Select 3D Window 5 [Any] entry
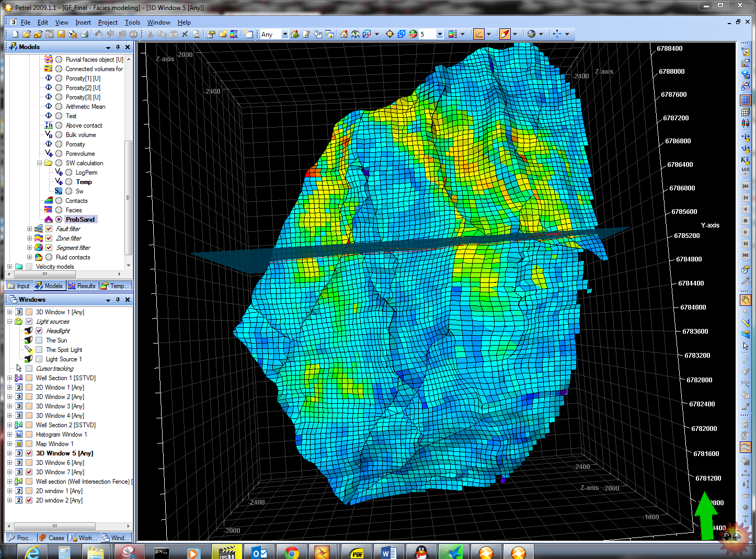The width and height of the screenshot is (756, 559). (x=64, y=453)
